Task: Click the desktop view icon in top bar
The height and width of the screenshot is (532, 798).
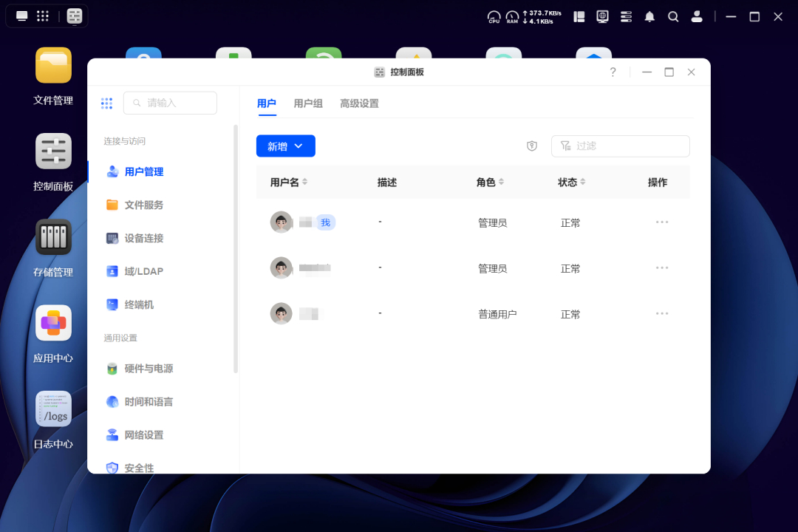Action: point(22,16)
